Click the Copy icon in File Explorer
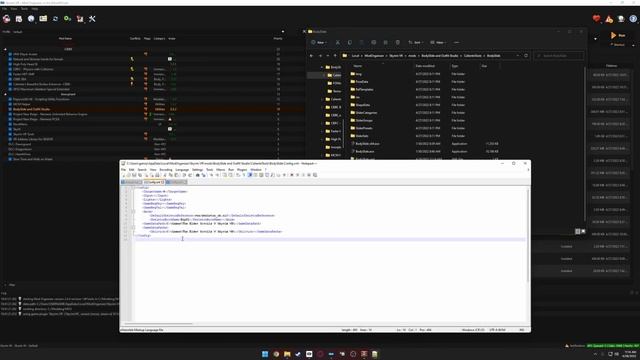Viewport: 640px width, 360px height. tap(350, 42)
